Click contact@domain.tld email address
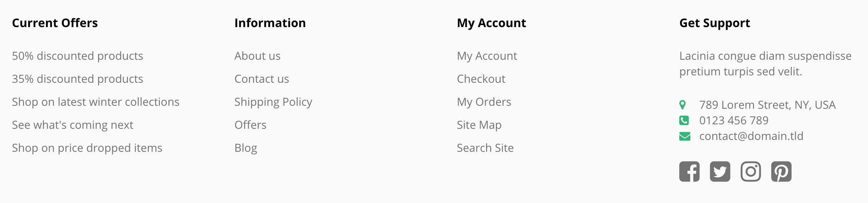The height and width of the screenshot is (203, 868). click(x=751, y=136)
